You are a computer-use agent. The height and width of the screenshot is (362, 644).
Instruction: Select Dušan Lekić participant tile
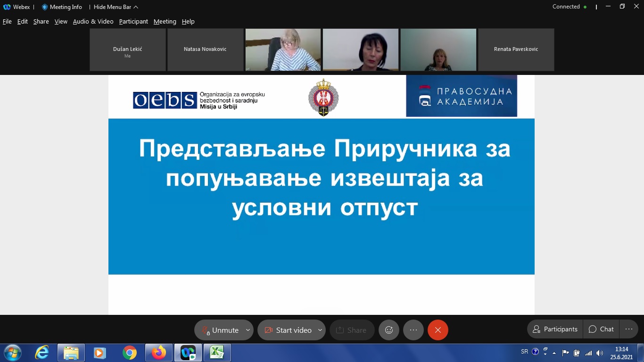(x=128, y=49)
